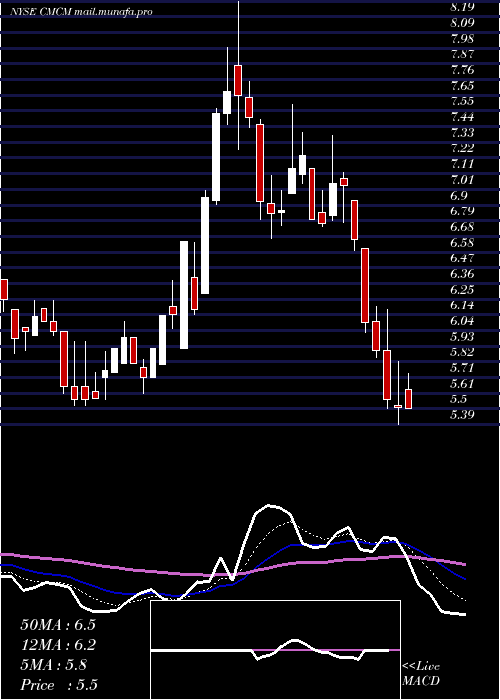Click the last red candlestick on the right
Screen dimensions: 500x700
click(408, 399)
